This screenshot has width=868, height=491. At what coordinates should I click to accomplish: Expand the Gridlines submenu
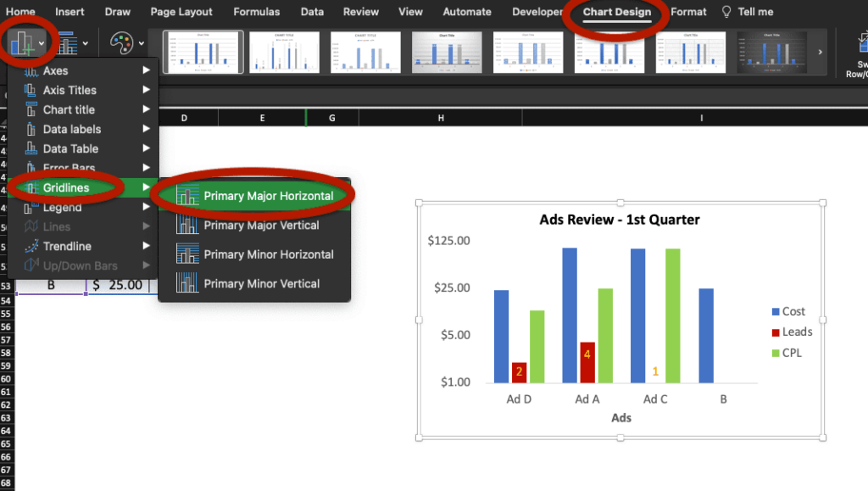coord(76,187)
